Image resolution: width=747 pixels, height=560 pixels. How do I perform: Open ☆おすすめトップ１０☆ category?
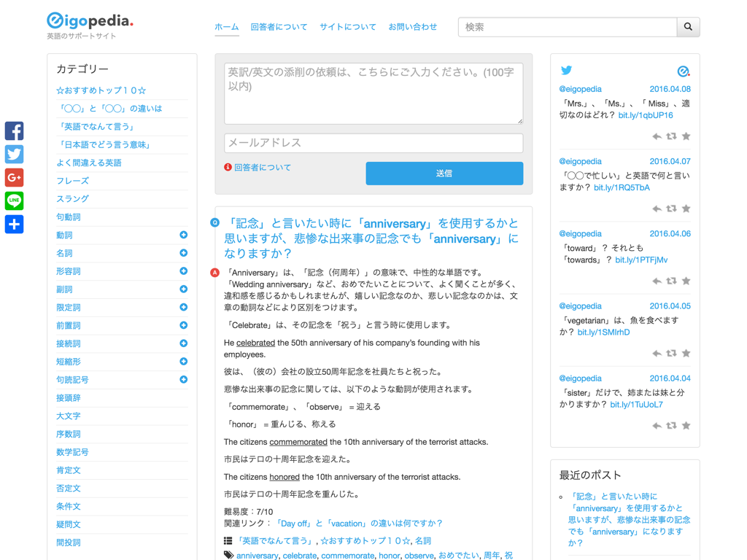(101, 90)
